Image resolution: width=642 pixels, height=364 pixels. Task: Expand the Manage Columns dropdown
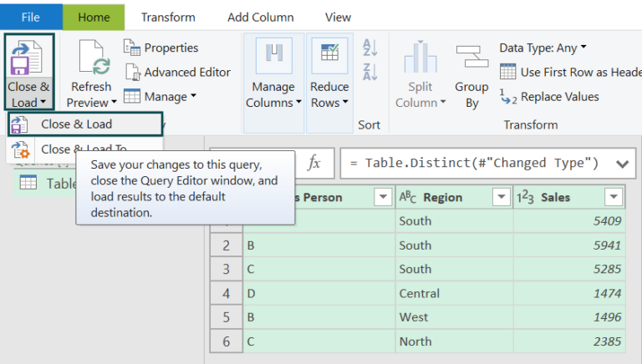point(273,94)
